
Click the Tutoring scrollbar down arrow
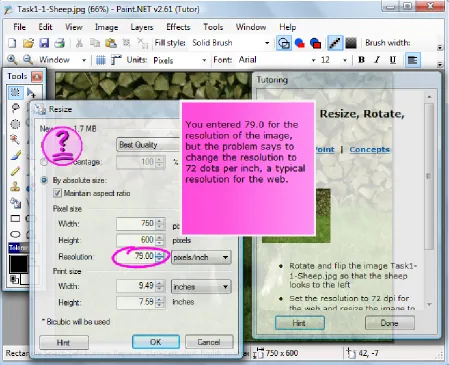[x=429, y=304]
